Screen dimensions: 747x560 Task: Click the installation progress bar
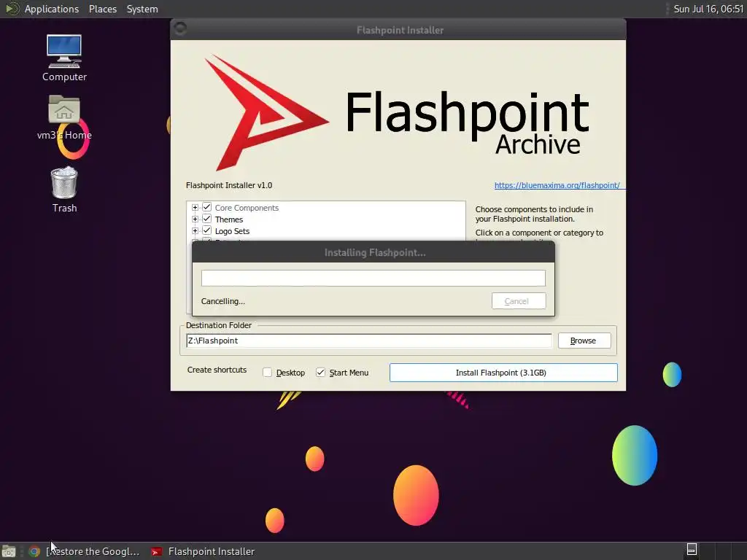373,278
